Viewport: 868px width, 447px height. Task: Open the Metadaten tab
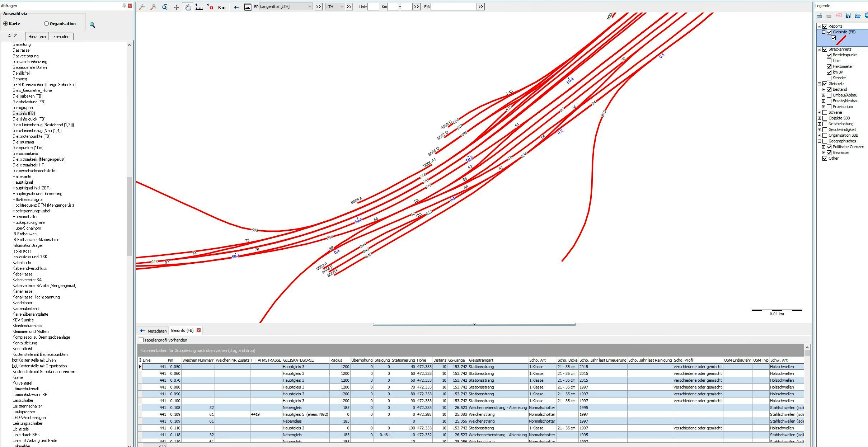(x=157, y=331)
